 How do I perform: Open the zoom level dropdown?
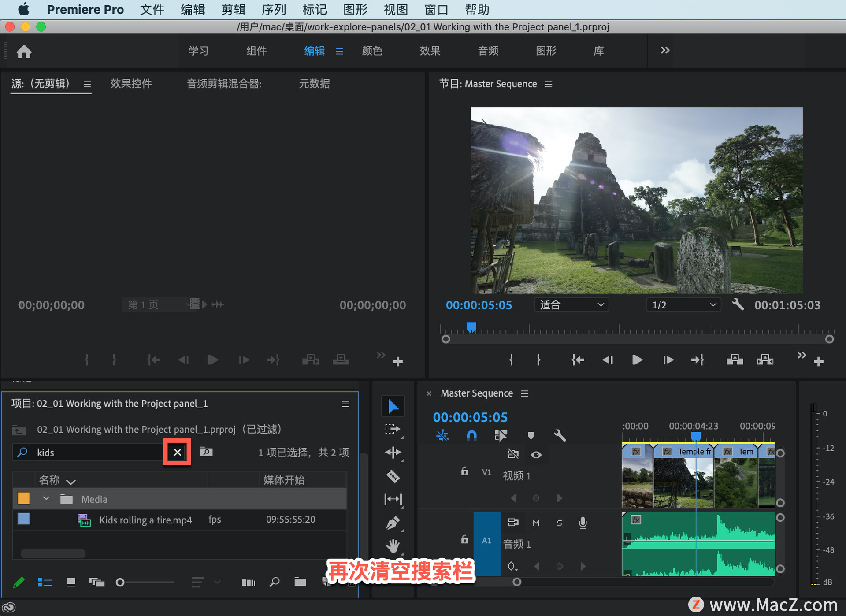571,305
